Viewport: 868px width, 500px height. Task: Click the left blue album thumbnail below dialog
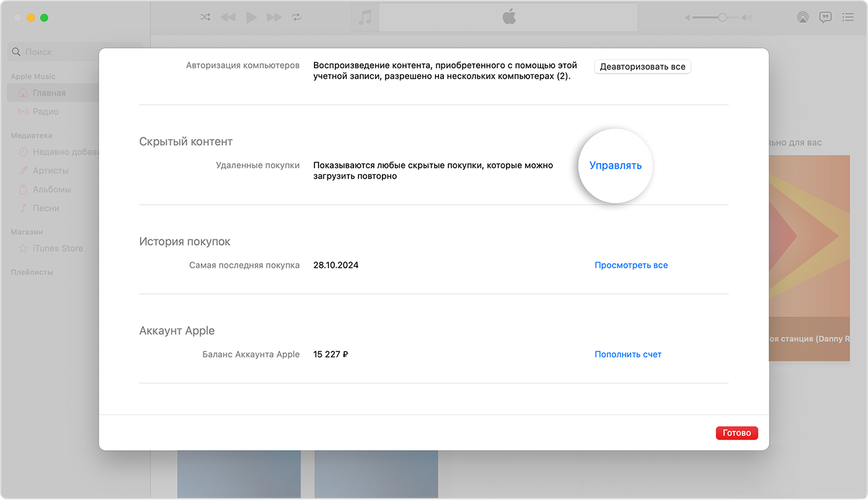pyautogui.click(x=239, y=474)
